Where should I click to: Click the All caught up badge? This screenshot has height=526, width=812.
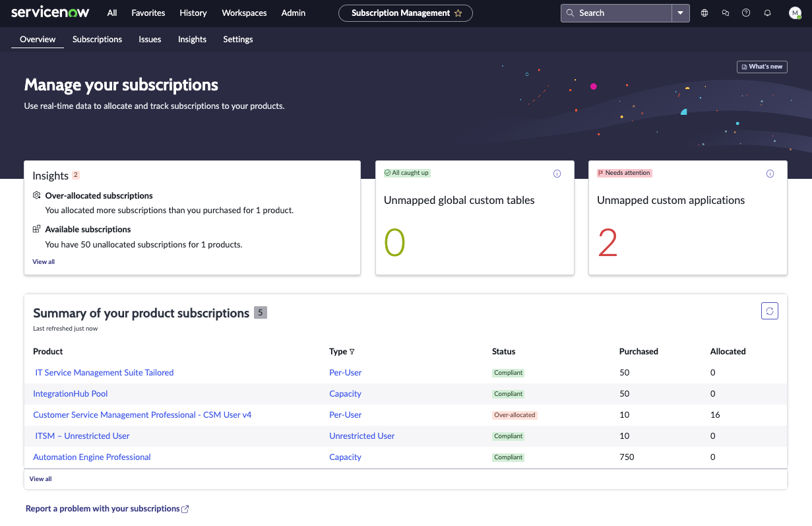pyautogui.click(x=407, y=173)
